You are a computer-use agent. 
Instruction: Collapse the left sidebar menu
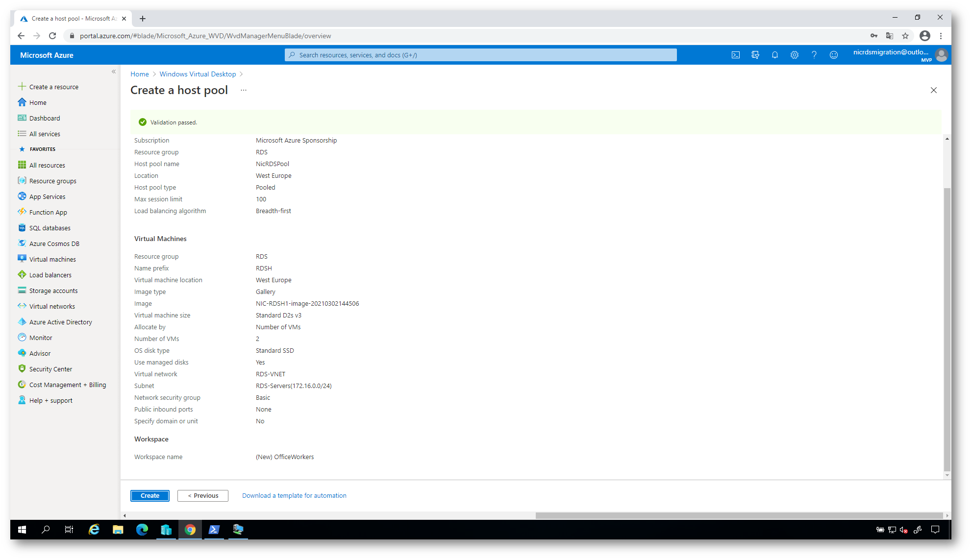[114, 72]
